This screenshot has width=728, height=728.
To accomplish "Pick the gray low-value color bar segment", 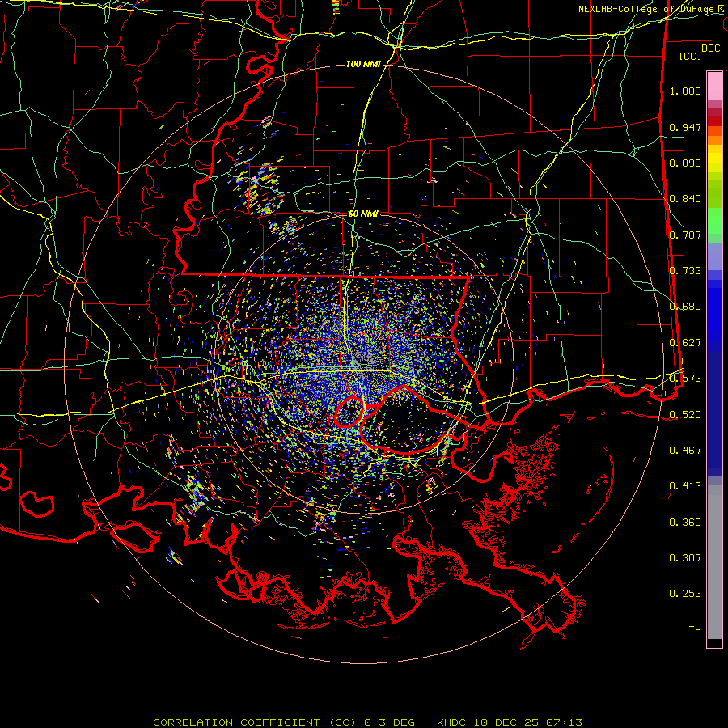I will point(714,562).
